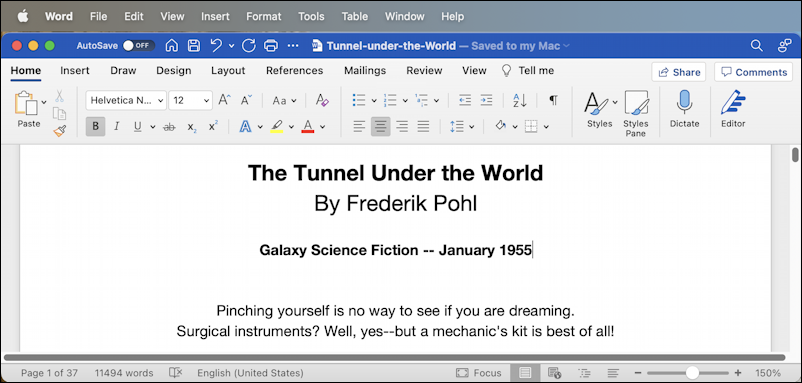Search document with magnifier icon
This screenshot has width=802, height=383.
(x=756, y=46)
